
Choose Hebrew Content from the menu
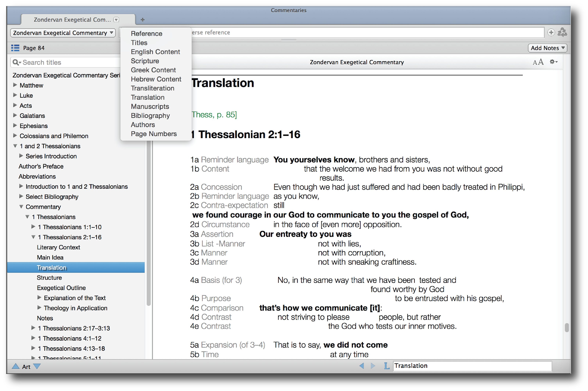click(156, 79)
